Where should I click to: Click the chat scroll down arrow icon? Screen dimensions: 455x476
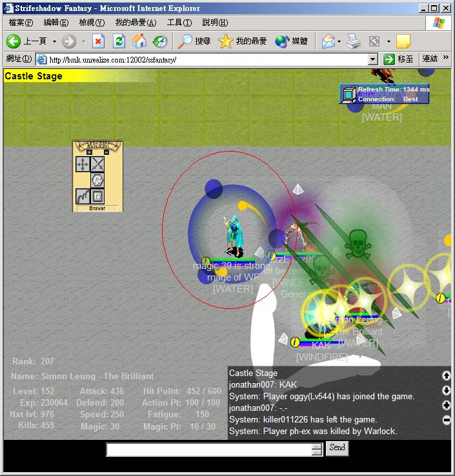pos(446,390)
